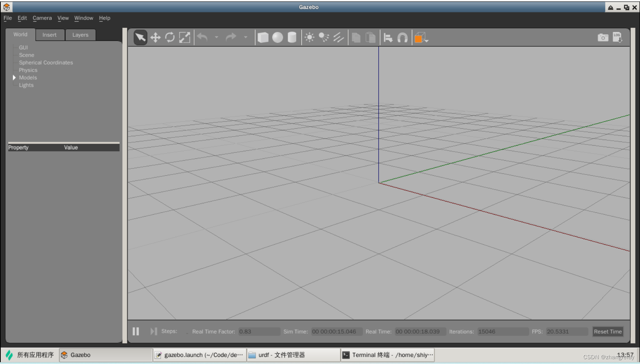Open the align tool

tap(388, 38)
